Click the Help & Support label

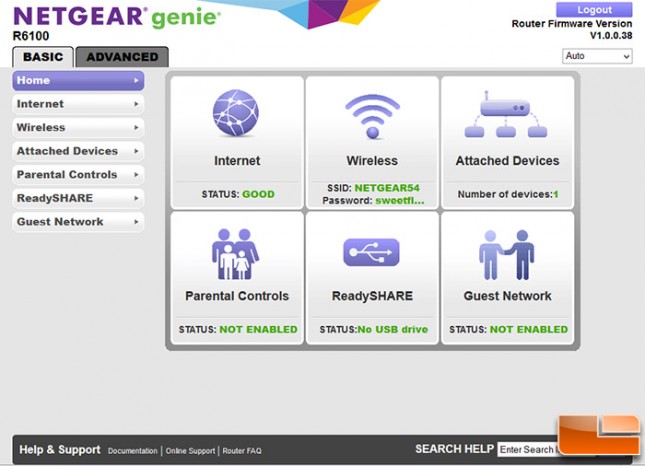(x=60, y=450)
